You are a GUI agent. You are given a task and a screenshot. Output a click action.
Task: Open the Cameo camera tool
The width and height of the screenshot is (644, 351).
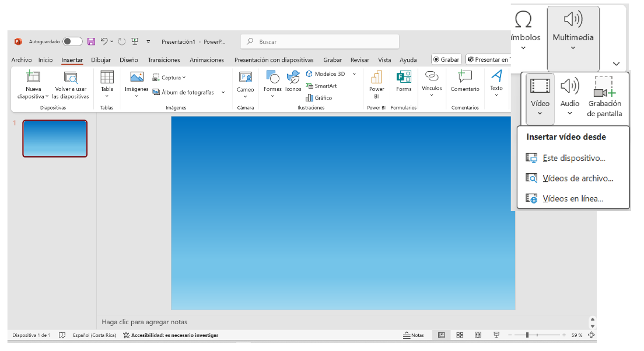pos(245,78)
